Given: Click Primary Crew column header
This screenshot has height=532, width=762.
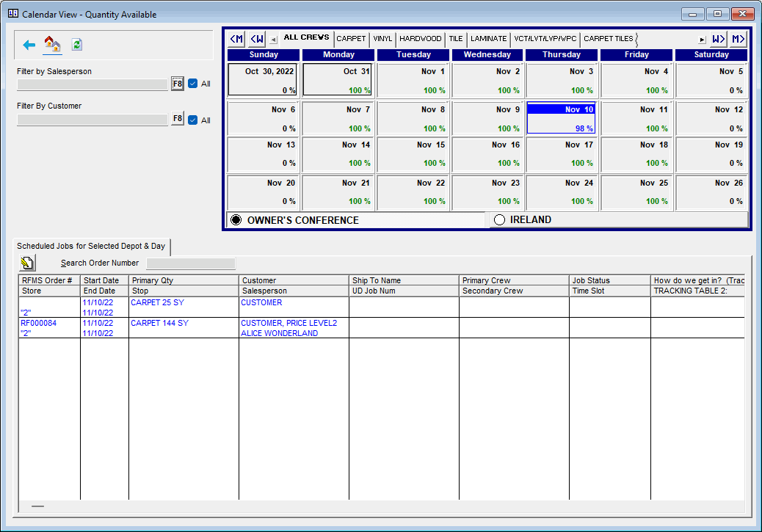Looking at the screenshot, I should tap(514, 280).
